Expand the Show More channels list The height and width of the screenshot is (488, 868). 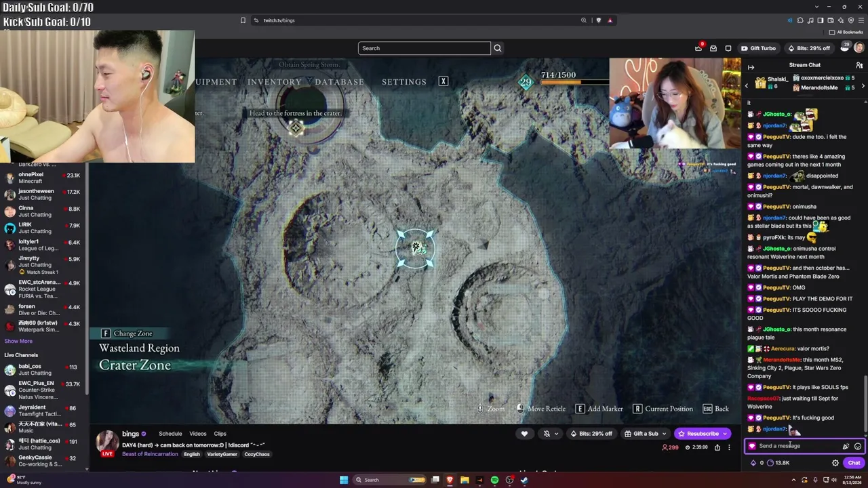pyautogui.click(x=18, y=341)
